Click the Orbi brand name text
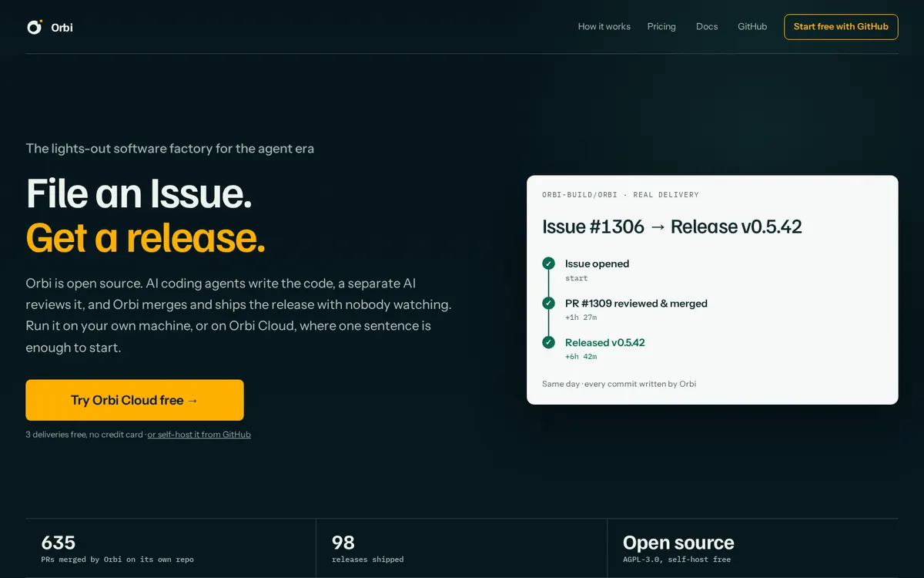The height and width of the screenshot is (578, 924). tap(62, 27)
